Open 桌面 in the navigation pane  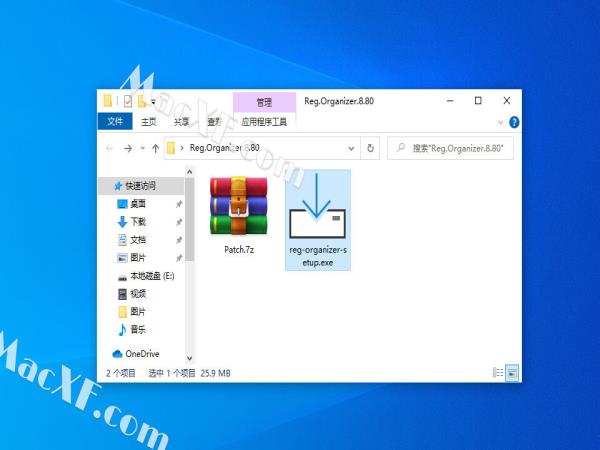(138, 204)
